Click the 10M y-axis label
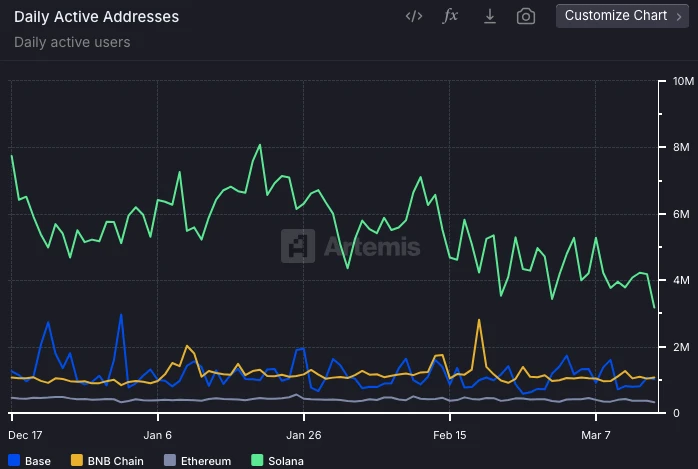 (x=684, y=81)
